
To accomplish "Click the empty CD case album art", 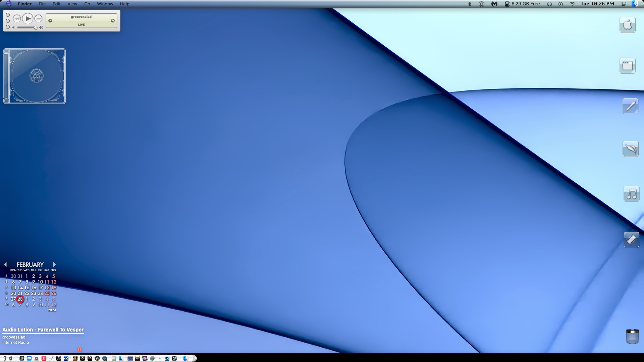I will click(35, 76).
